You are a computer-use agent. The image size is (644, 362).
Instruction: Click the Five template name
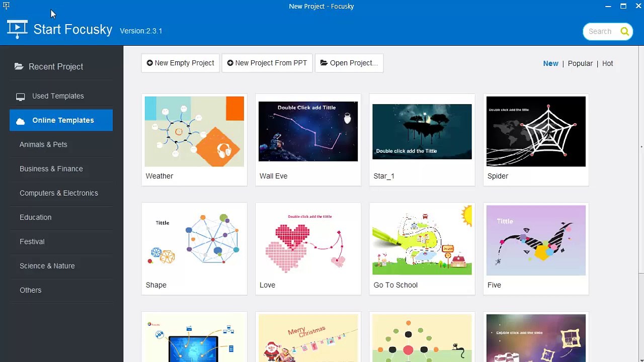494,285
